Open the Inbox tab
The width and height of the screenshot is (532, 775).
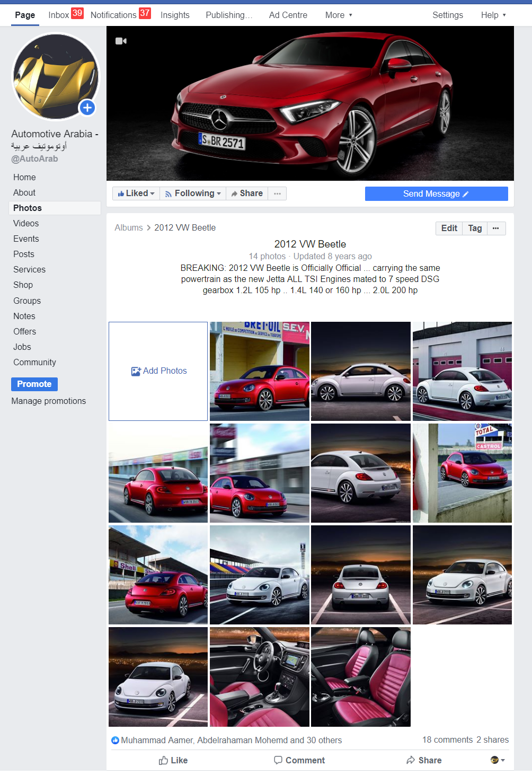(x=65, y=14)
